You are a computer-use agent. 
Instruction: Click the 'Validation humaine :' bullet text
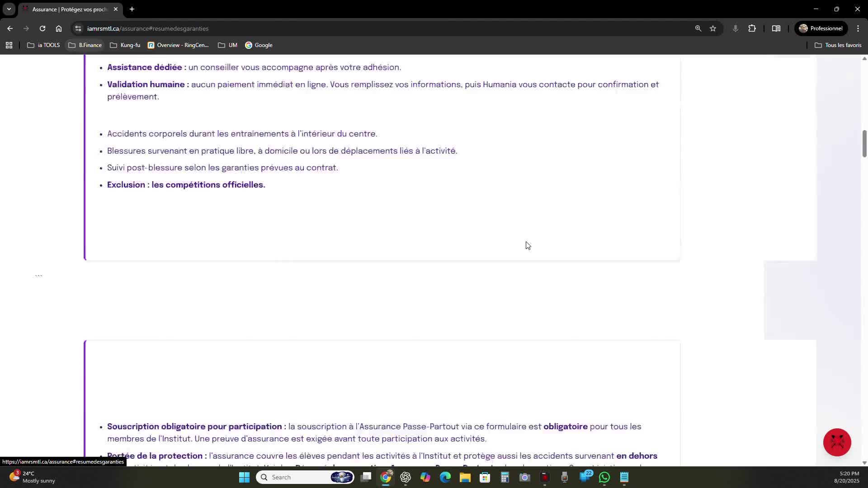pyautogui.click(x=148, y=84)
